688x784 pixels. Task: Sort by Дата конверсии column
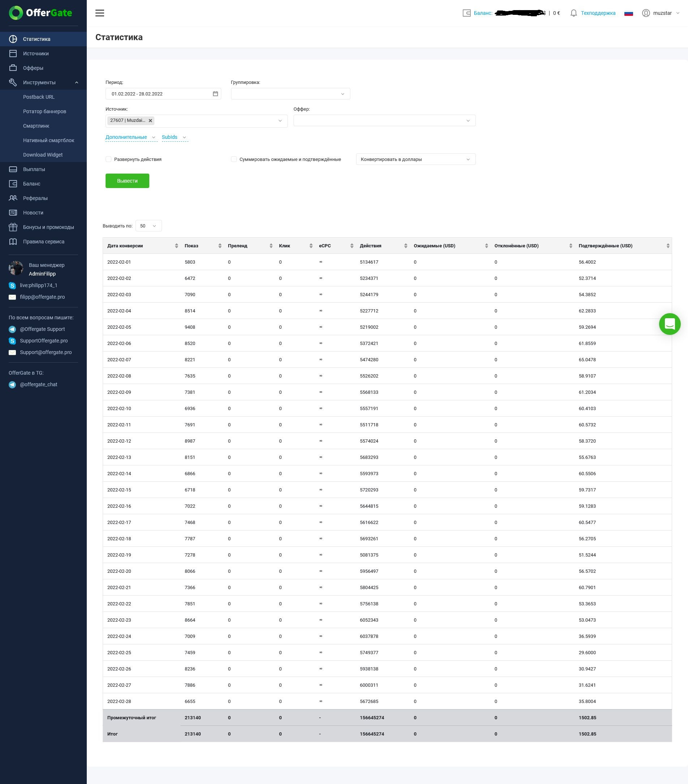(176, 246)
